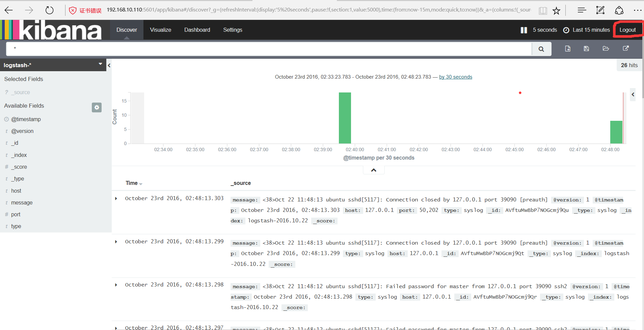Image resolution: width=644 pixels, height=330 pixels.
Task: Select the _score field
Action: click(x=19, y=167)
